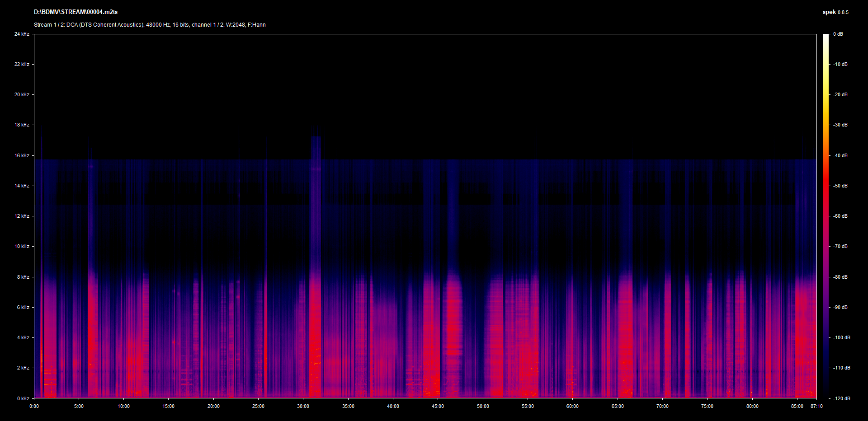The width and height of the screenshot is (868, 421).
Task: Click the -120 dB scale label
Action: pyautogui.click(x=841, y=398)
